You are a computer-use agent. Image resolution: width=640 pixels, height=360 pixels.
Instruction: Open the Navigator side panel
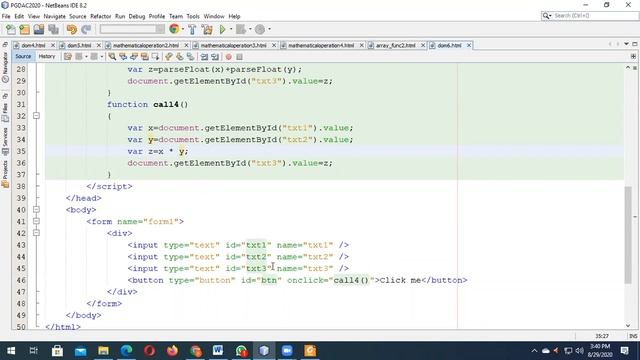coord(5,67)
